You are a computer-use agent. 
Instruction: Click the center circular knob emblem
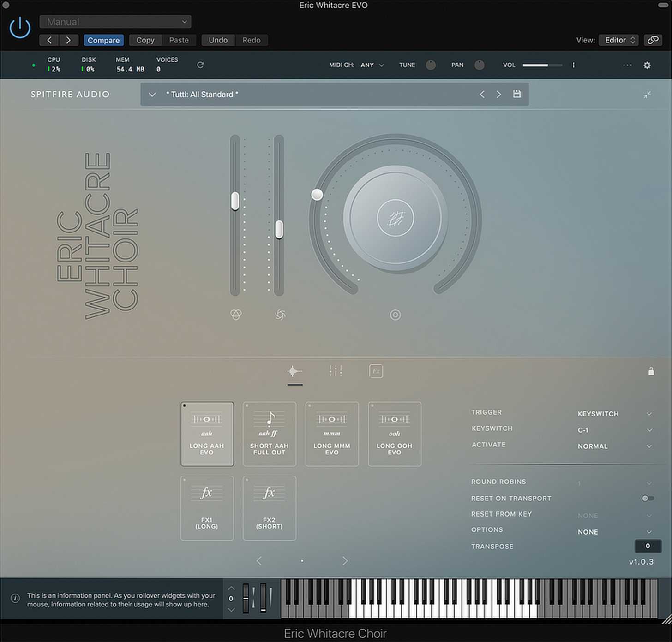tap(395, 218)
